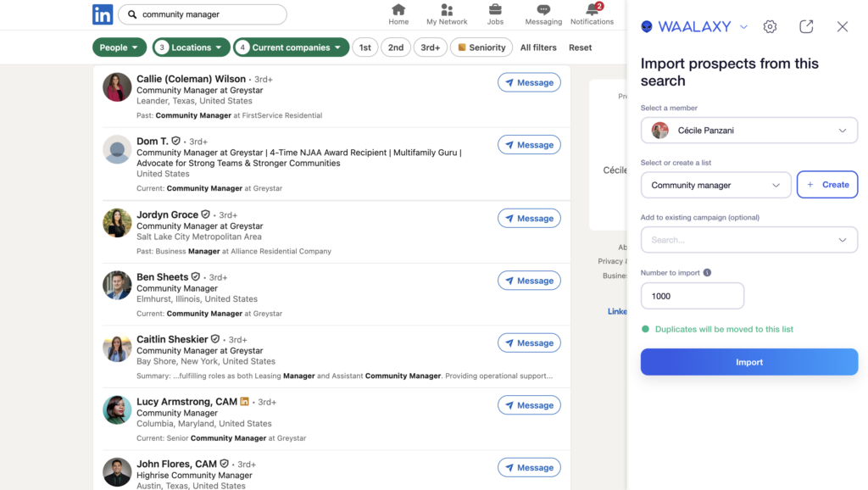
Task: Open Waalaxy settings gear
Action: coord(770,26)
